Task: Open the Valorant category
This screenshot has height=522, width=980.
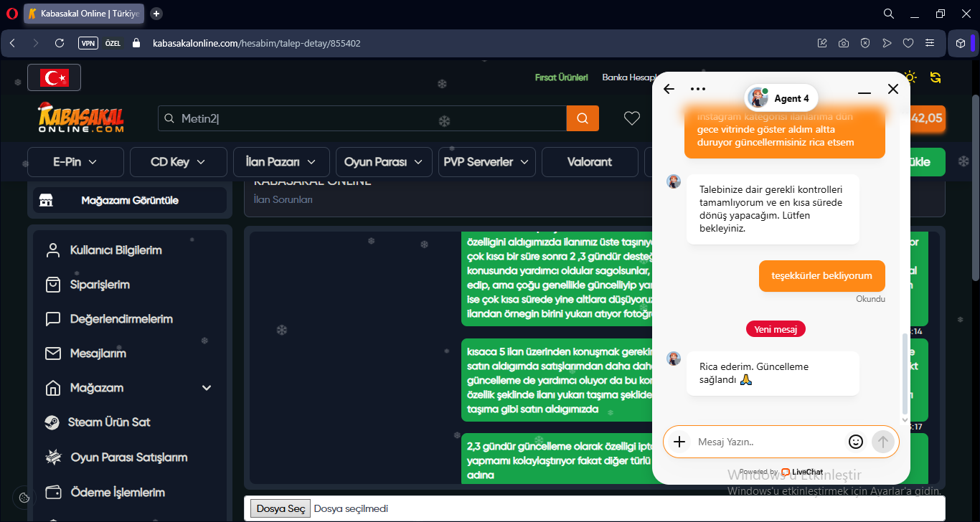Action: [590, 162]
